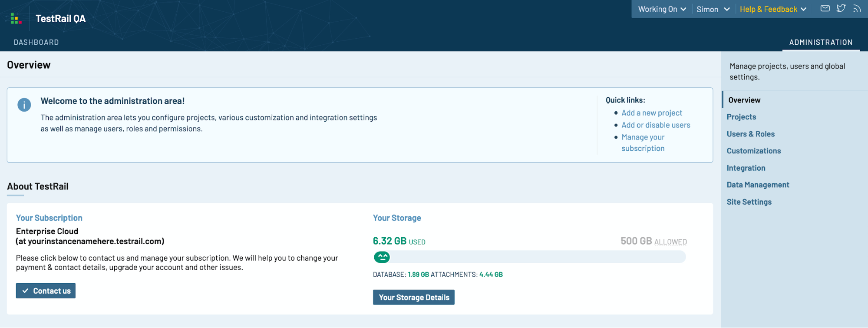Open Integration in the sidebar
Viewport: 868px width, 328px height.
point(746,168)
